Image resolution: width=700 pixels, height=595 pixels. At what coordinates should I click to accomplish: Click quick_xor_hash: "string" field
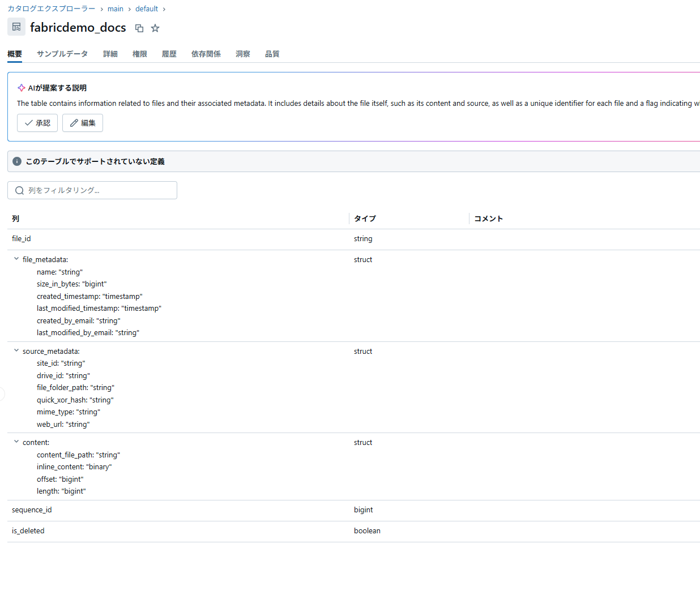pos(75,400)
